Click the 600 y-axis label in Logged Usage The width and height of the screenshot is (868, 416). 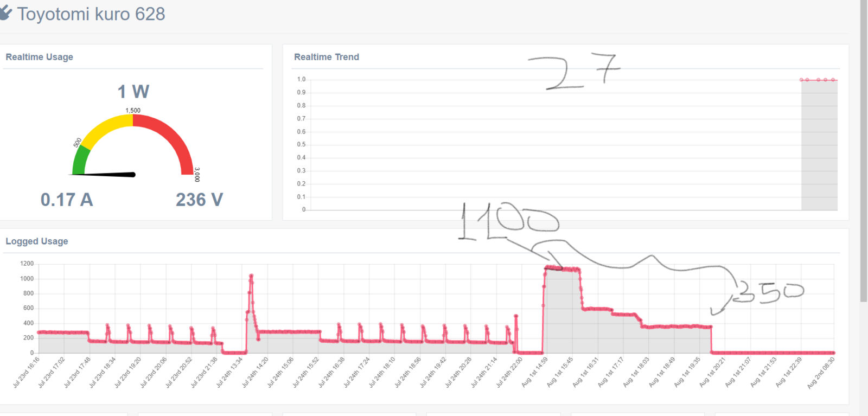29,308
